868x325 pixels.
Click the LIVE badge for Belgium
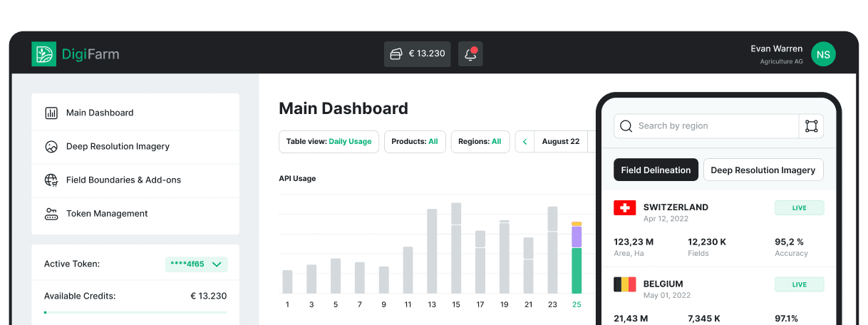point(800,284)
